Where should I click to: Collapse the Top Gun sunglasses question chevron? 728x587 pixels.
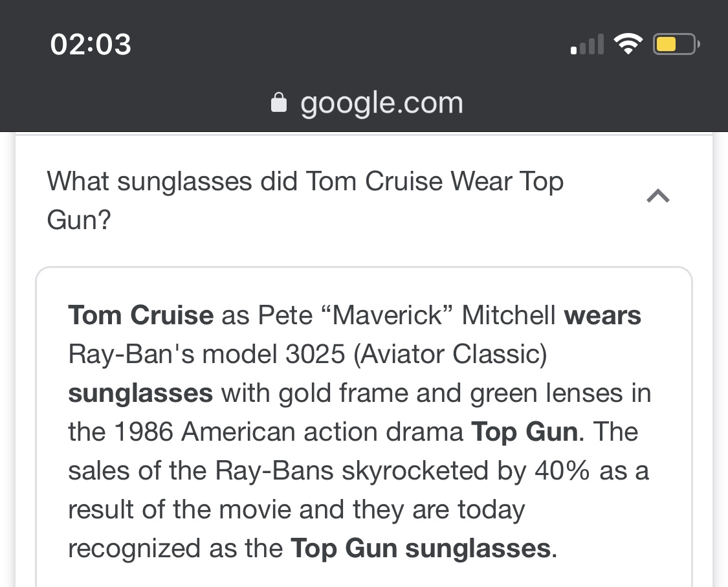point(658,196)
